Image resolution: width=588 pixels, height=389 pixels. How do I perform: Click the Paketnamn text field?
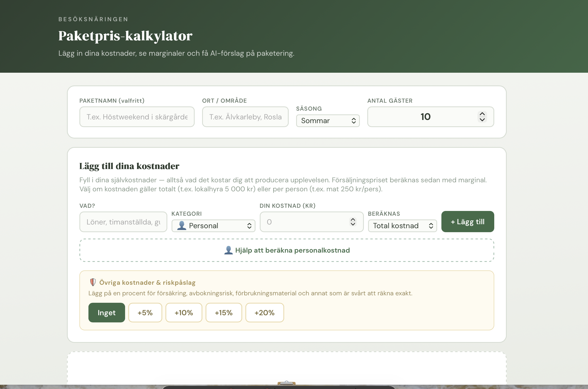137,117
